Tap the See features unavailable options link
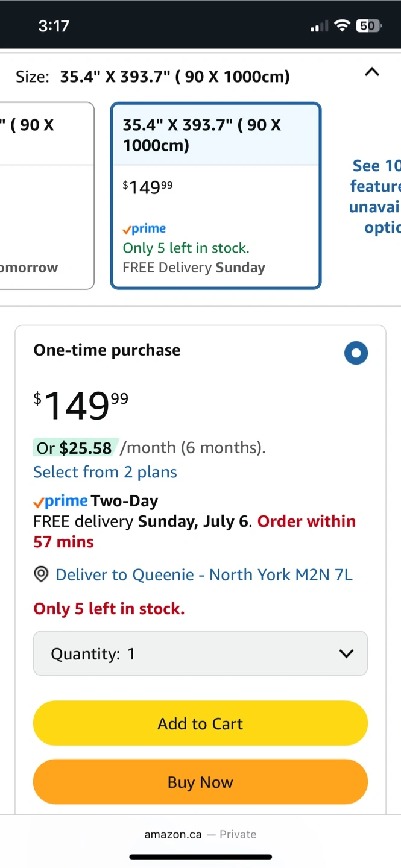This screenshot has height=868, width=401. (376, 196)
